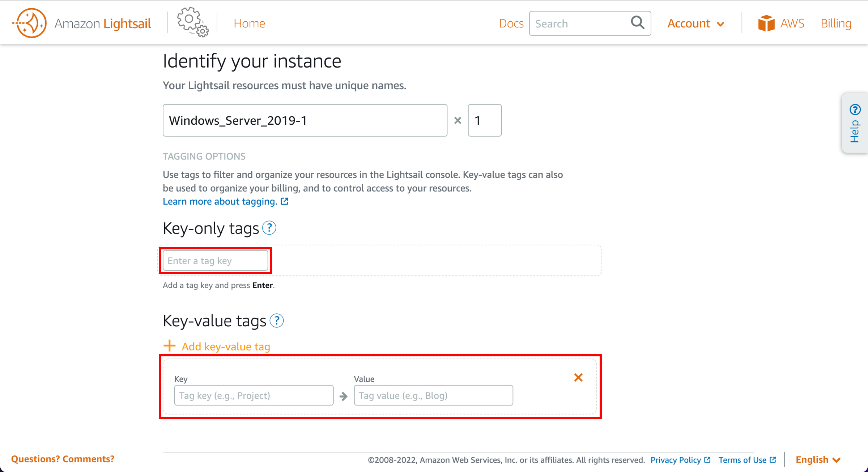
Task: Click the Amazon Lightsail logo icon
Action: [30, 23]
